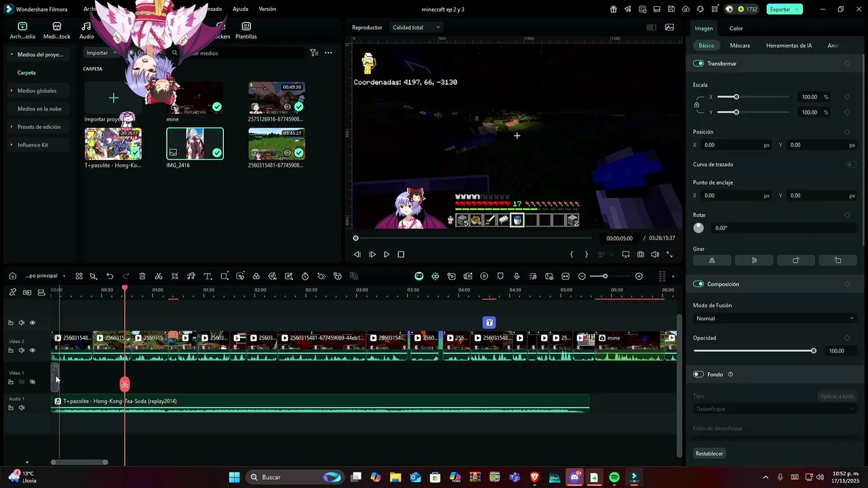Click the support headset icon
Viewport: 868px width, 488px height.
coord(700,9)
